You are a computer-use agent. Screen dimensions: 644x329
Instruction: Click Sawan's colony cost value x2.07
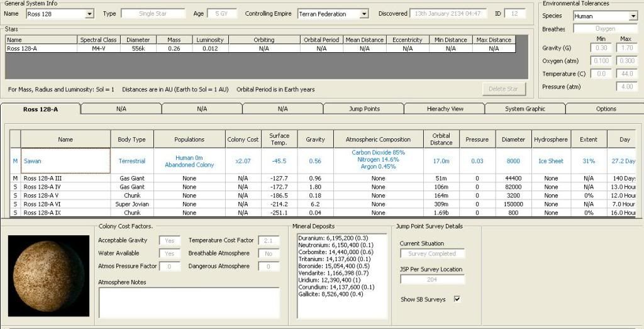pos(243,161)
